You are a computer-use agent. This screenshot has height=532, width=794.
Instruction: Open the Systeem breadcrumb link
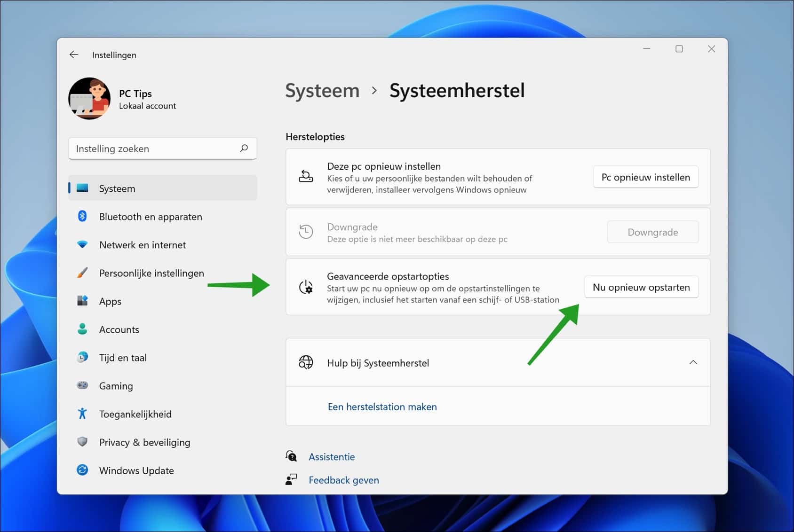coord(322,91)
